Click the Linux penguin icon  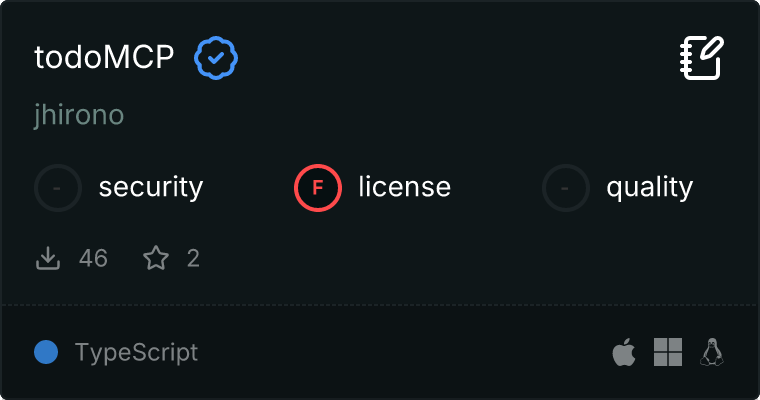click(712, 352)
